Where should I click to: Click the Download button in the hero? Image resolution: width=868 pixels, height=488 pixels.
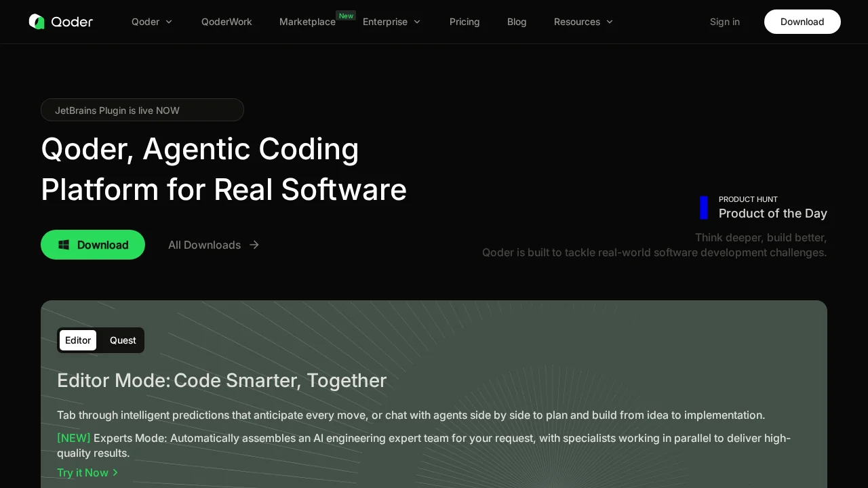click(93, 245)
